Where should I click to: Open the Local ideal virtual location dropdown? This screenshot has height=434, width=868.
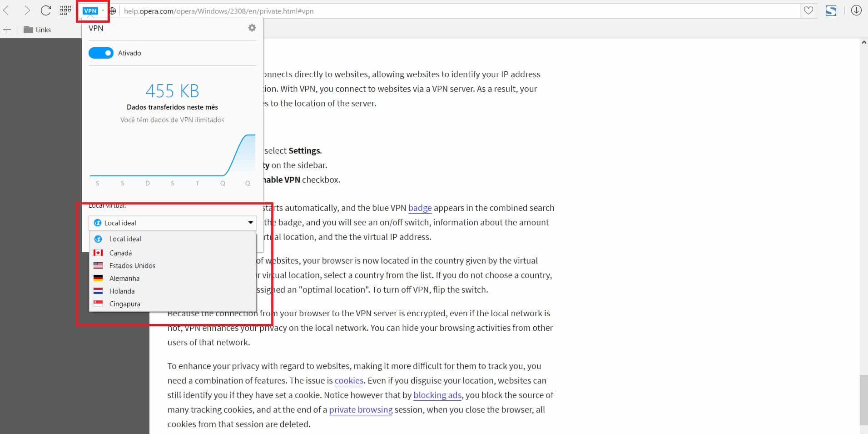[x=173, y=223]
